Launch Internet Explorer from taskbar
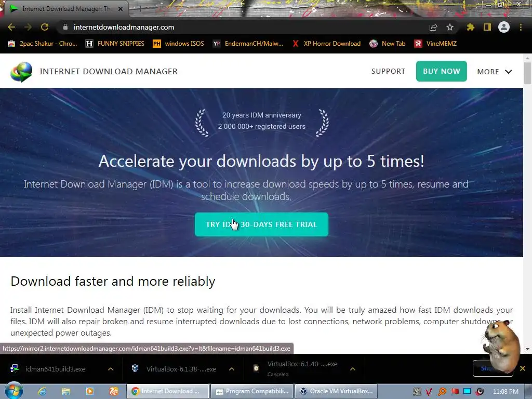 tap(42, 391)
